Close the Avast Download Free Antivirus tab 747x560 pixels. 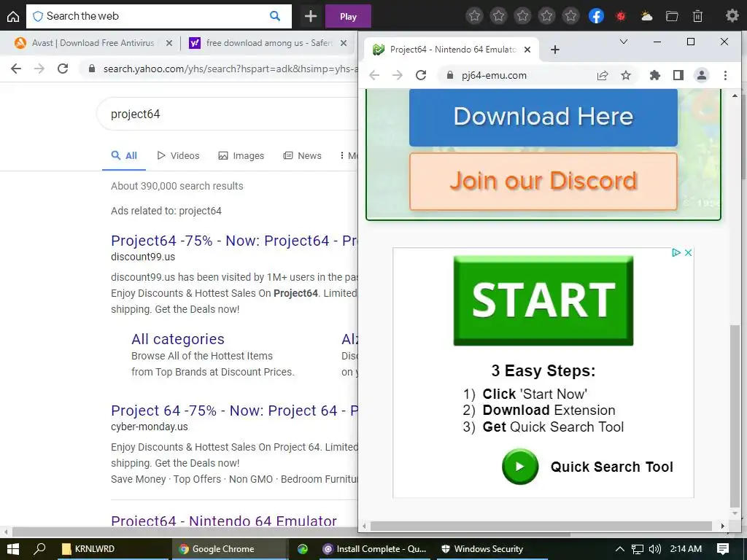point(169,43)
